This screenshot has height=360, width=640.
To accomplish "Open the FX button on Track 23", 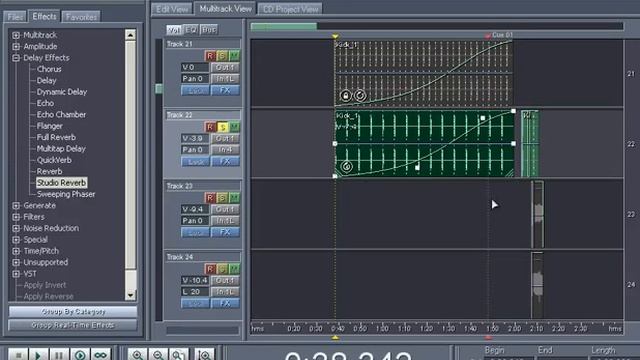I will click(225, 232).
